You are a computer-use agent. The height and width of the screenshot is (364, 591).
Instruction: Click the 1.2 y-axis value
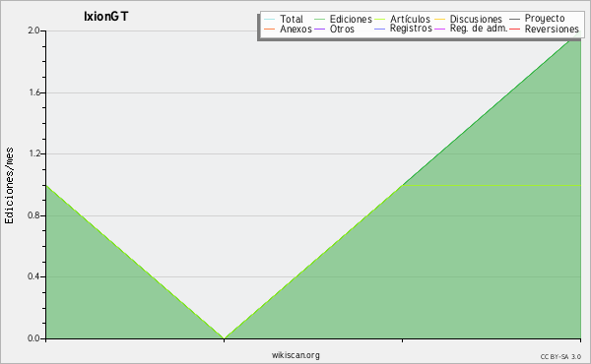(x=34, y=153)
